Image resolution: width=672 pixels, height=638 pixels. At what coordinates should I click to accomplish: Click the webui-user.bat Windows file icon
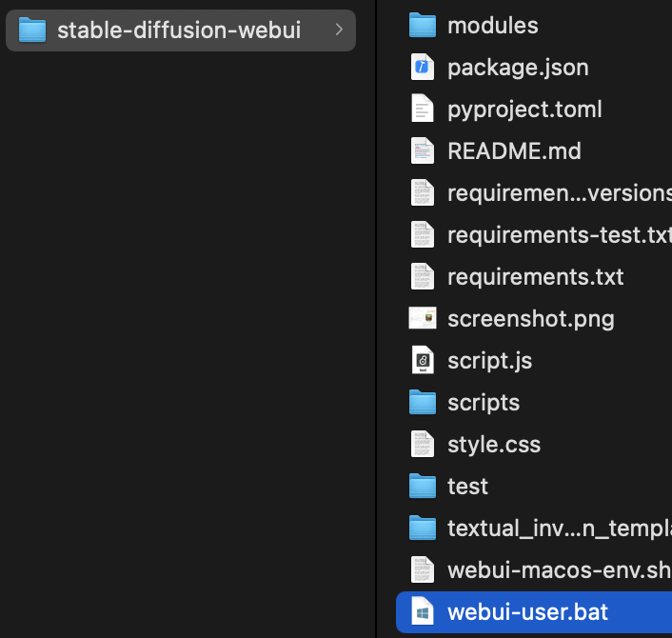point(423,611)
